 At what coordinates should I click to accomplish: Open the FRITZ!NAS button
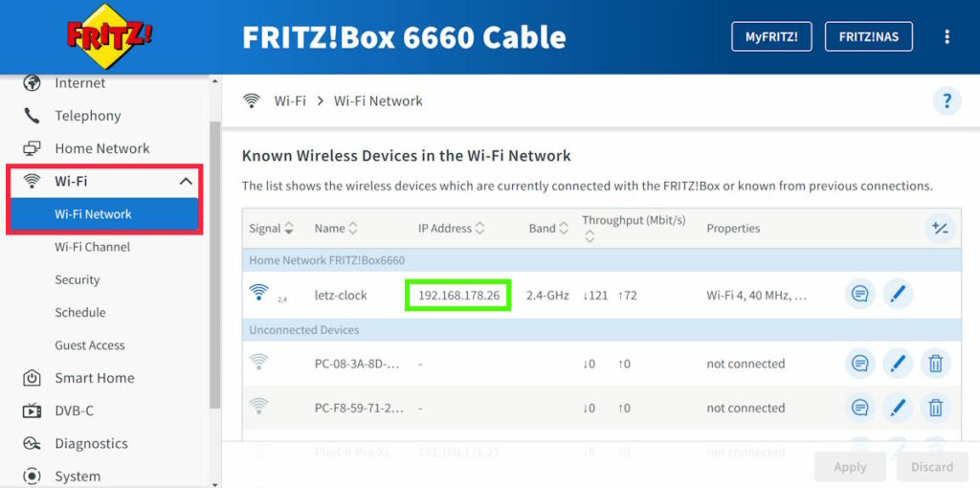[868, 37]
